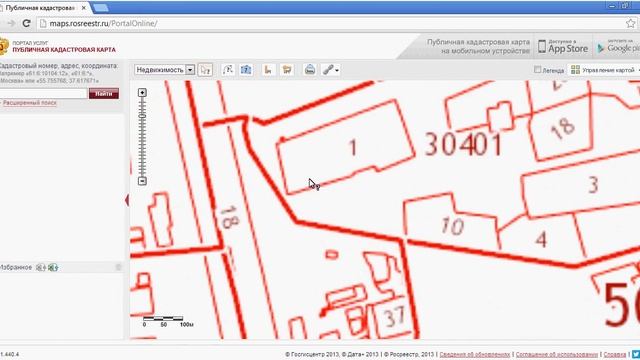Click the browser forward arrow

point(11,23)
